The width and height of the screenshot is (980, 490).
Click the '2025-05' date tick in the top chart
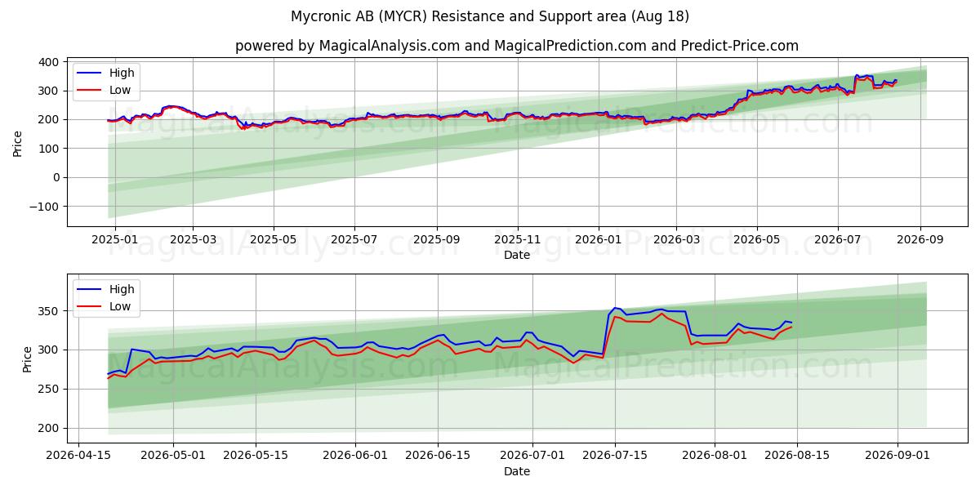point(273,240)
